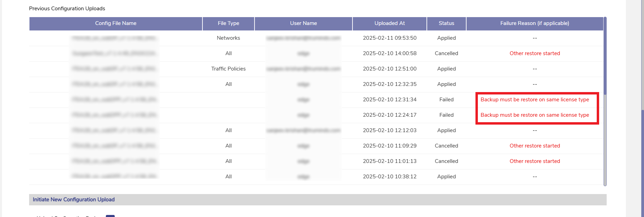This screenshot has height=217, width=644.
Task: Click the Failed status for the 12:31:34 upload
Action: 446,100
